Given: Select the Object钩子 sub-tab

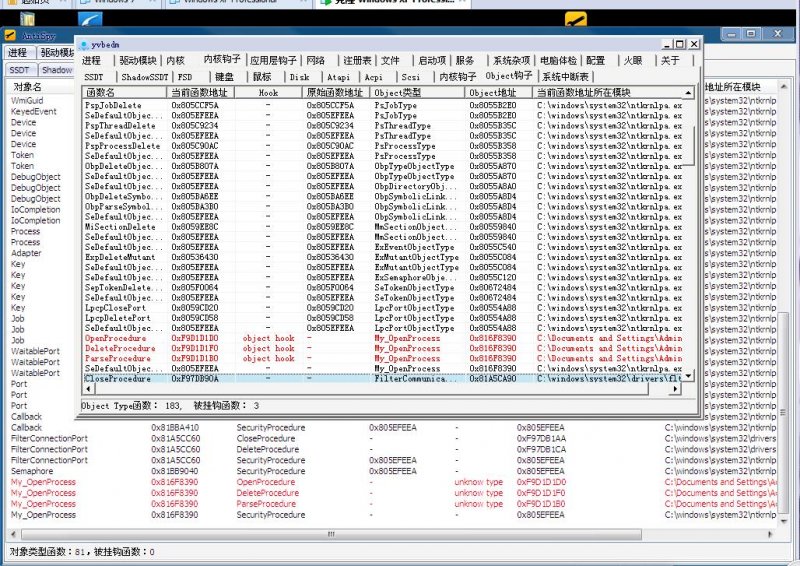Looking at the screenshot, I should [x=509, y=76].
